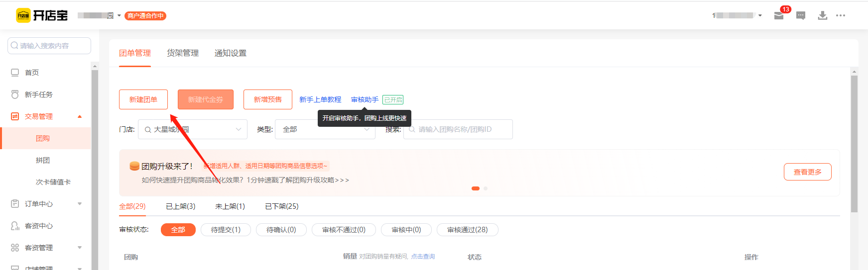Image resolution: width=868 pixels, height=270 pixels.
Task: Click the 开店宝 logo
Action: pyautogui.click(x=42, y=15)
